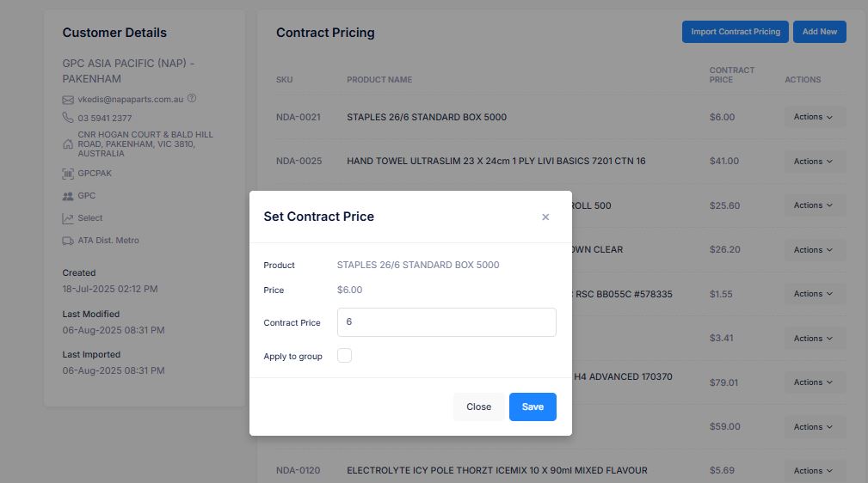The height and width of the screenshot is (483, 868).
Task: Click the phone icon near 03 5941 2377
Action: (x=68, y=117)
